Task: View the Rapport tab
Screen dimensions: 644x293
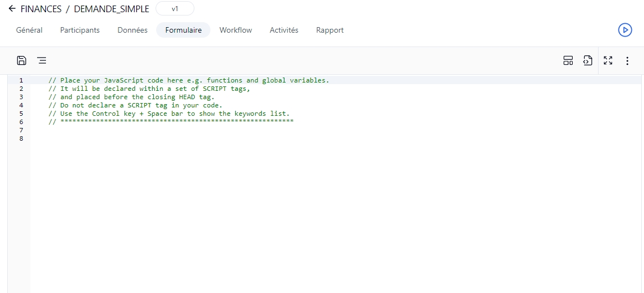Action: point(329,30)
